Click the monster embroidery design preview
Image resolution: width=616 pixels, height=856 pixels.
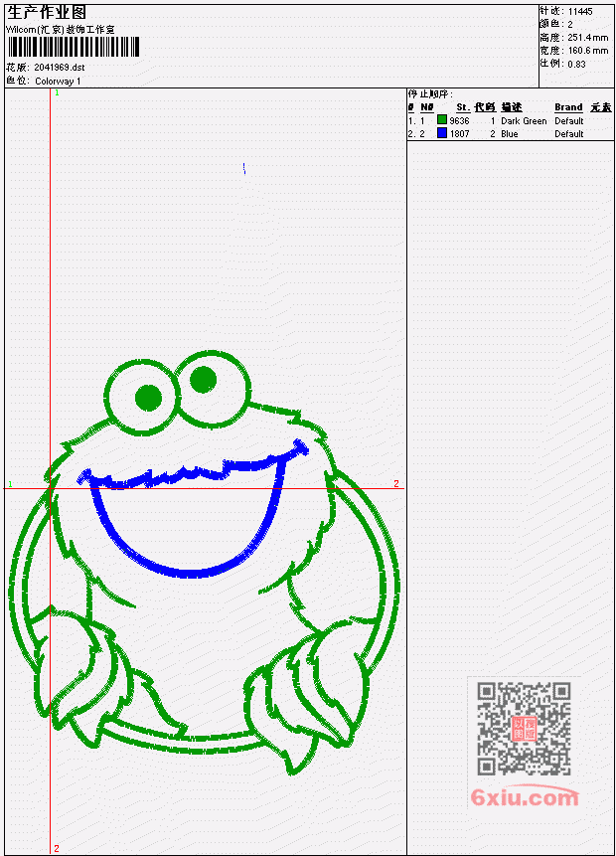click(205, 563)
